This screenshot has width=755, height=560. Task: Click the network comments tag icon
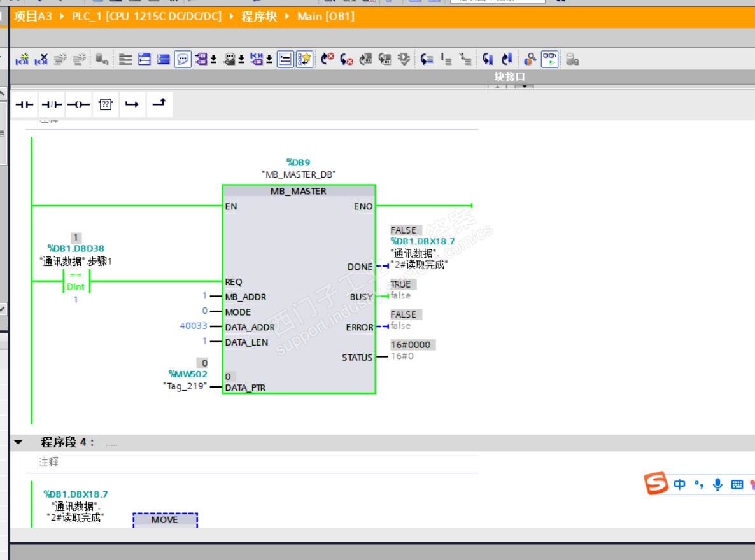coord(257,59)
